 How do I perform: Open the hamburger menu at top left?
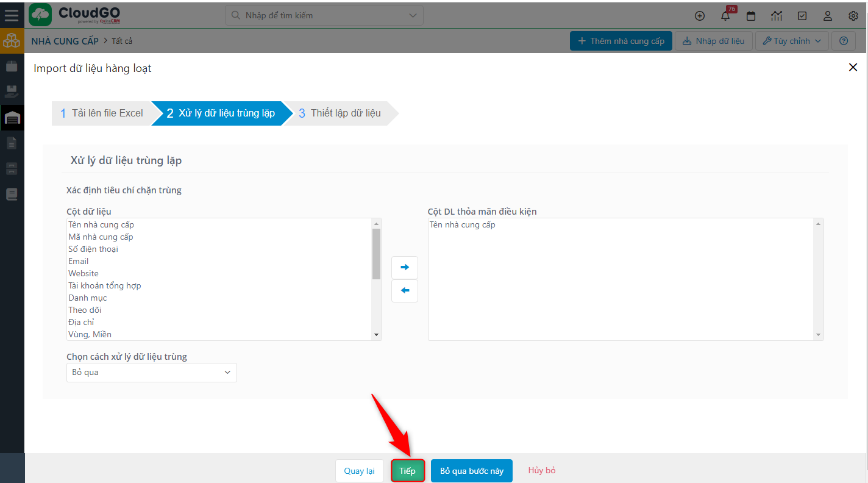coord(12,15)
